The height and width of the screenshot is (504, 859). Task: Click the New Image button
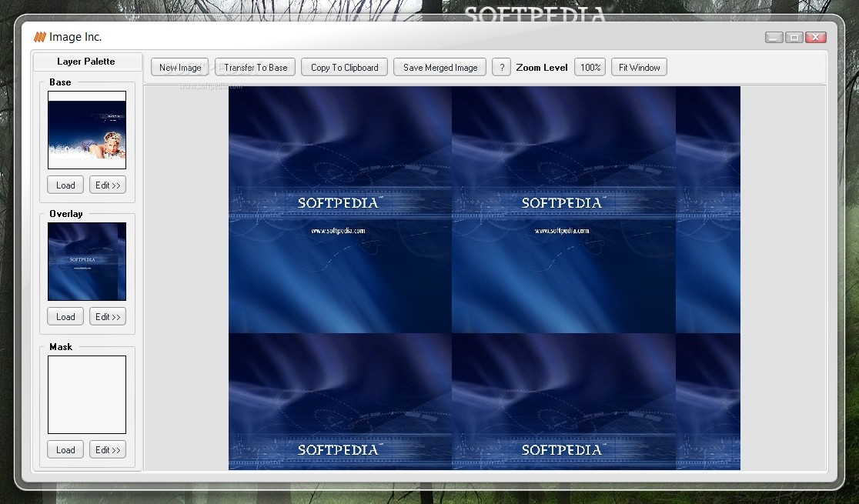(179, 68)
